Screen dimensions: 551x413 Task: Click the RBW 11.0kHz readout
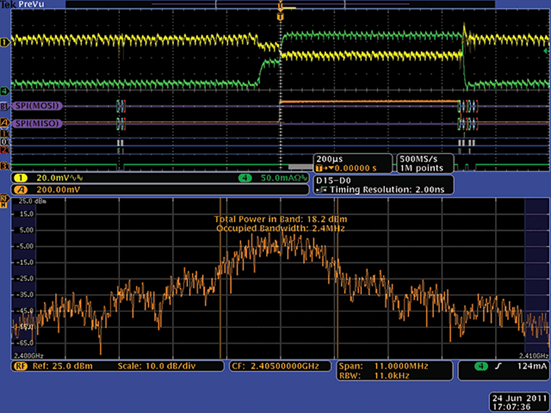click(374, 376)
